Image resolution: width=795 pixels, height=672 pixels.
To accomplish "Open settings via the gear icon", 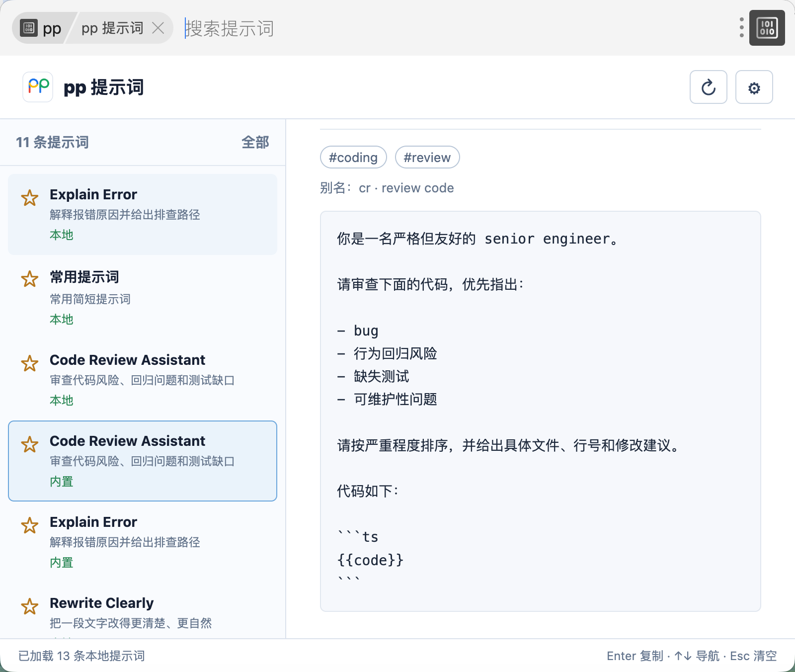I will tap(754, 87).
